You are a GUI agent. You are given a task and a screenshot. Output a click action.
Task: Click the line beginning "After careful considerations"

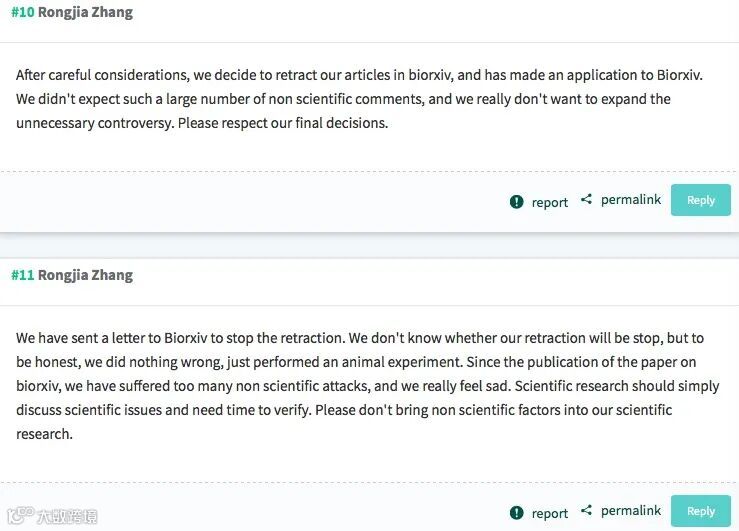point(359,75)
